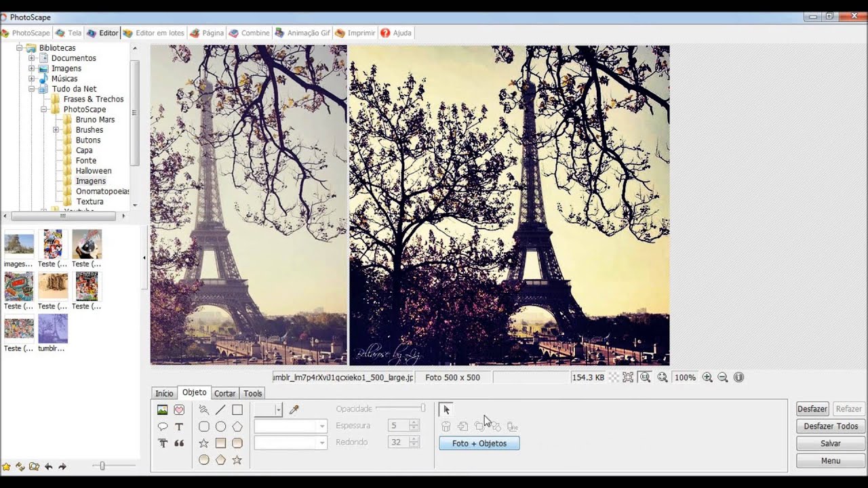868x488 pixels.
Task: Open the Combine tab
Action: [x=250, y=33]
